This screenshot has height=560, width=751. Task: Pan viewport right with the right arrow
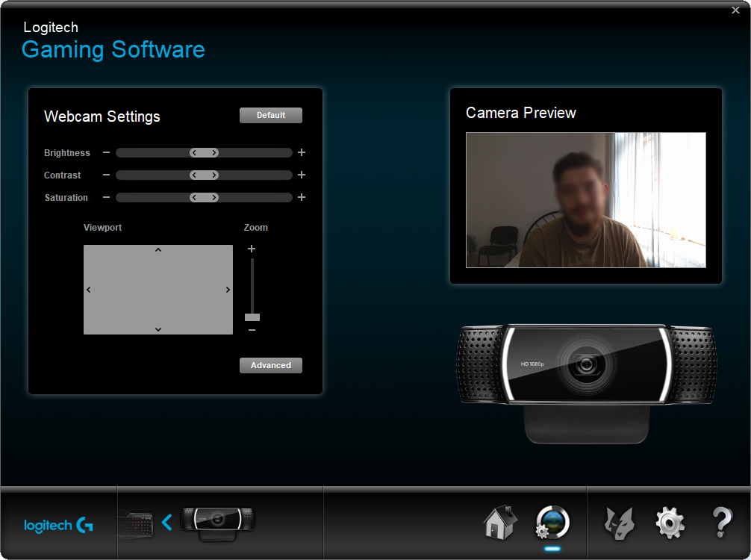[x=228, y=290]
